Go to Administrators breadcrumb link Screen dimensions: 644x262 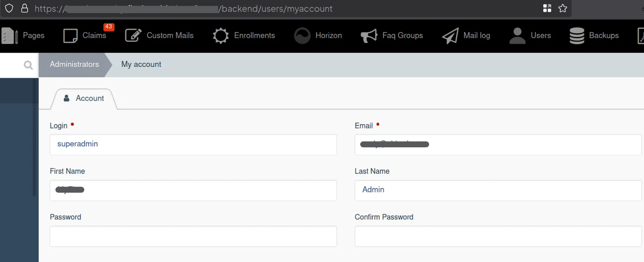click(74, 64)
